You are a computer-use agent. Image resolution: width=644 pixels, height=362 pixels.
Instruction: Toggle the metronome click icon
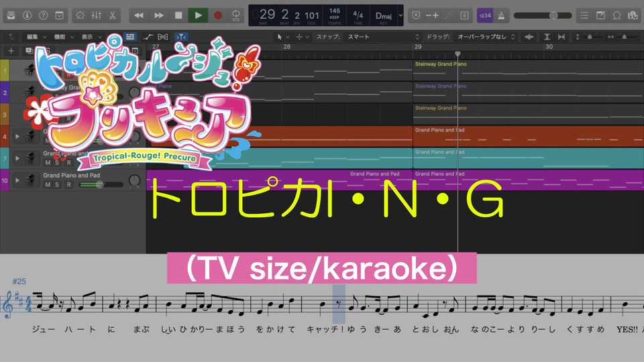[502, 15]
